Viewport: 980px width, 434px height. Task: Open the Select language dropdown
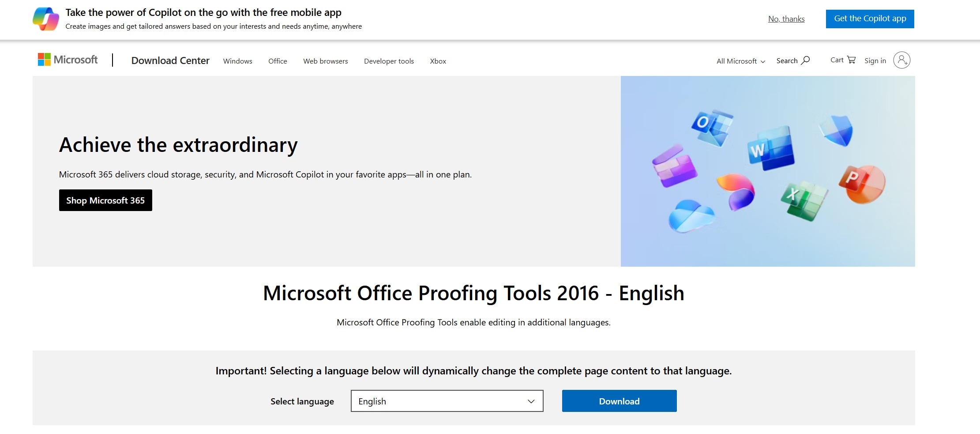point(447,401)
